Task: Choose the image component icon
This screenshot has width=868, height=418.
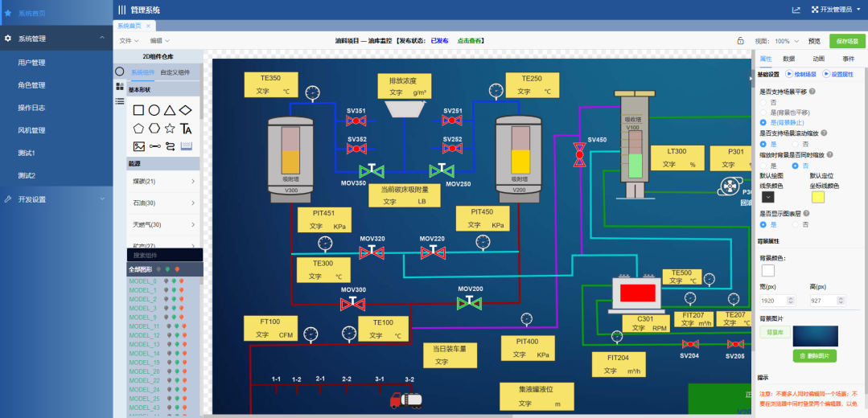Action: [138, 146]
